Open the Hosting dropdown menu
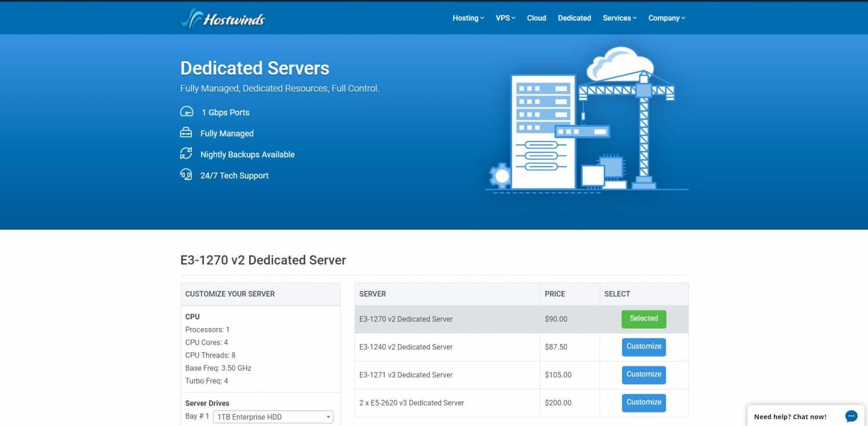The height and width of the screenshot is (426, 868). click(x=468, y=18)
